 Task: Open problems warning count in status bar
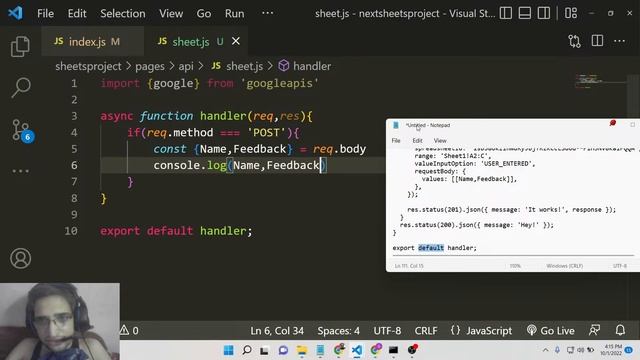click(129, 331)
